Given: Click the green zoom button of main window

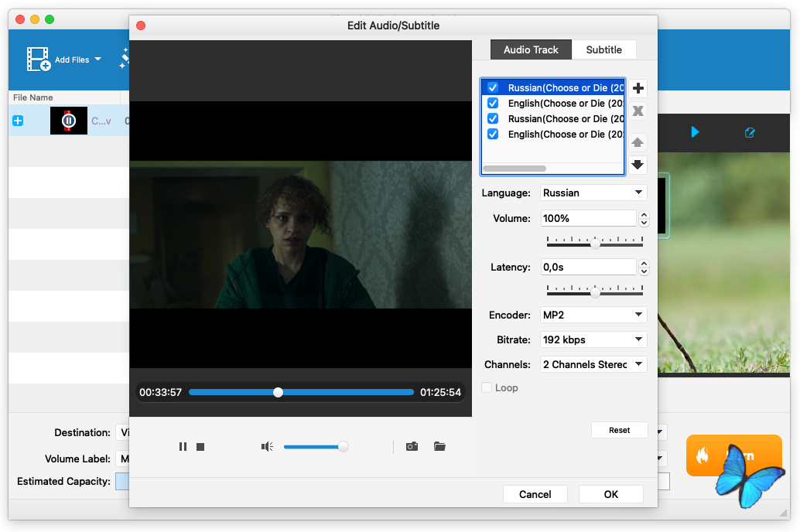Looking at the screenshot, I should pos(50,19).
